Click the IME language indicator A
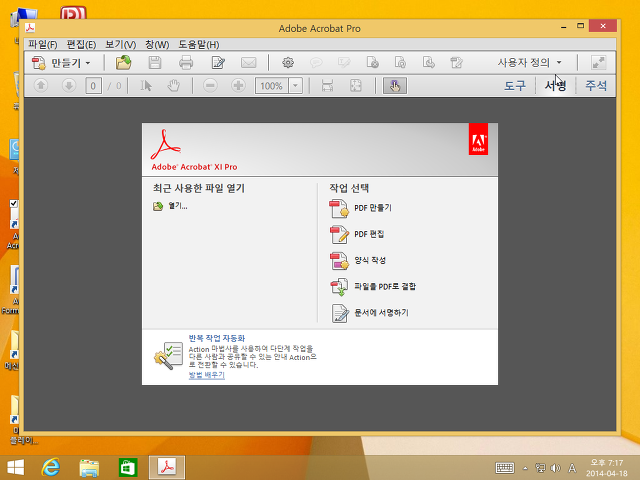The image size is (640, 480). point(572,468)
